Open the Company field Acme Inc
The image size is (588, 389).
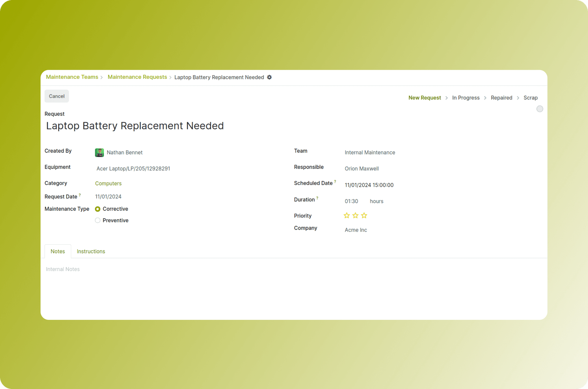356,230
